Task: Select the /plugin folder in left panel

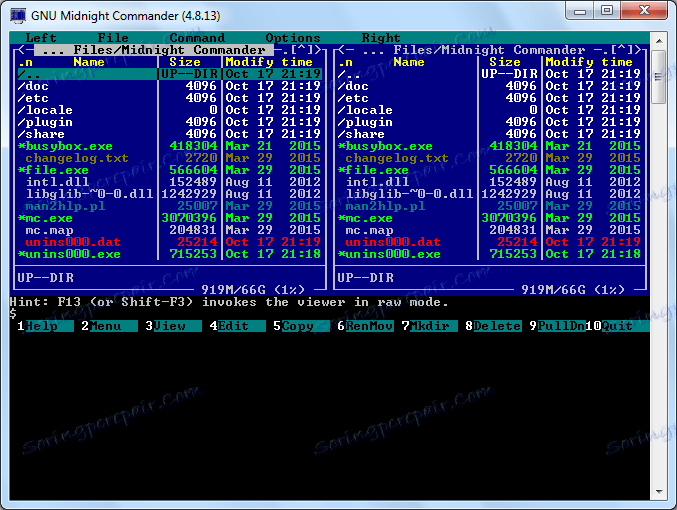Action: click(x=170, y=122)
